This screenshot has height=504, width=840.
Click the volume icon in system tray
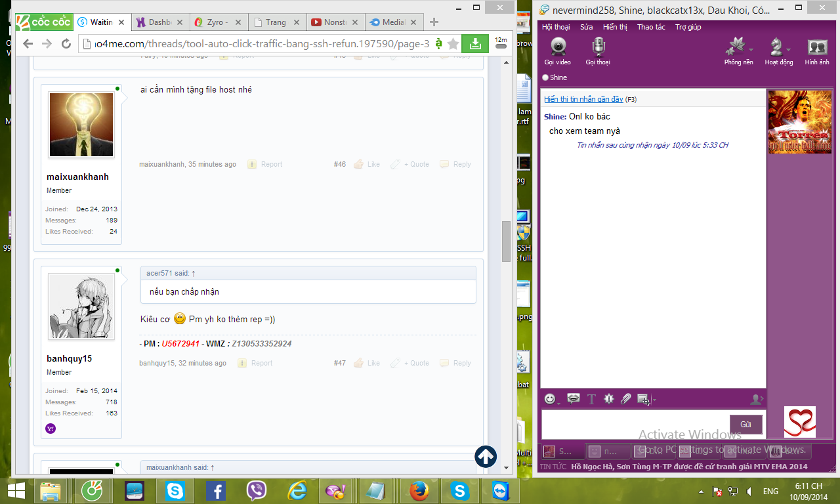coord(749,492)
